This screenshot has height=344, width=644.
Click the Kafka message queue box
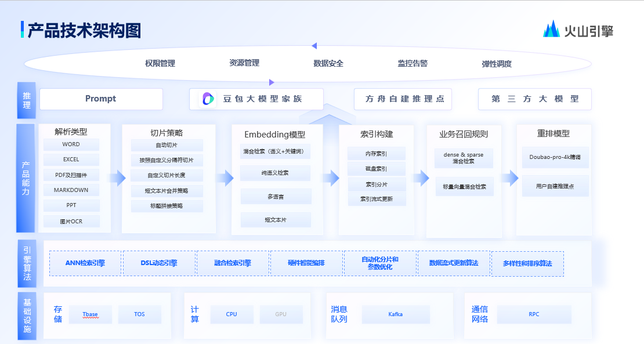(x=396, y=314)
